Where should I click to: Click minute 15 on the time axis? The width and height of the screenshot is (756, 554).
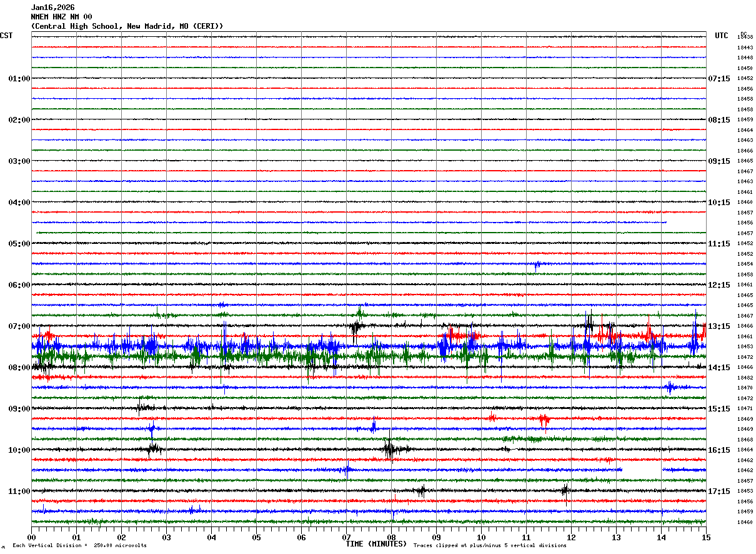[705, 537]
